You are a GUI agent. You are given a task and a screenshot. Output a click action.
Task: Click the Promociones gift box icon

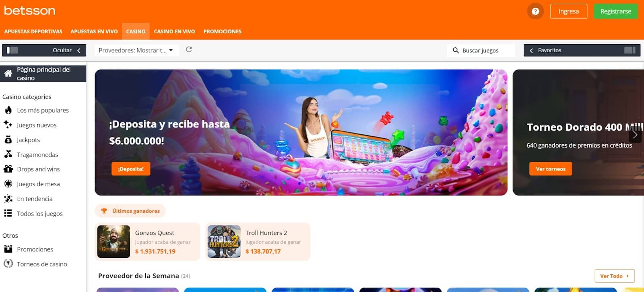(8, 249)
